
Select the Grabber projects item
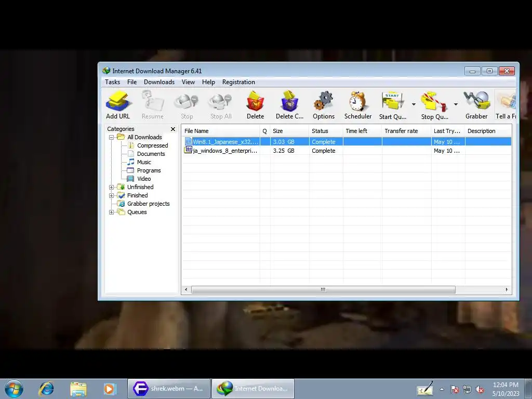(148, 204)
